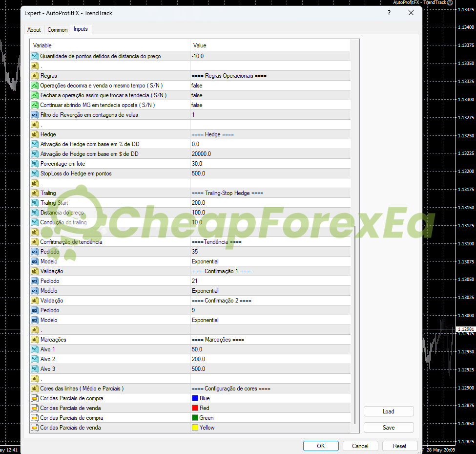Select the icon beside Continuar abrindo MG
The width and height of the screenshot is (476, 454).
35,105
